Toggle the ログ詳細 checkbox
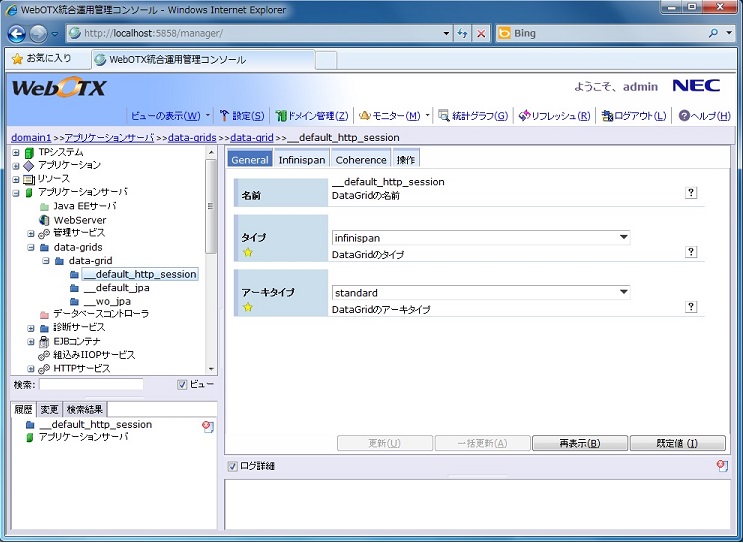Image resolution: width=743 pixels, height=543 pixels. tap(232, 466)
